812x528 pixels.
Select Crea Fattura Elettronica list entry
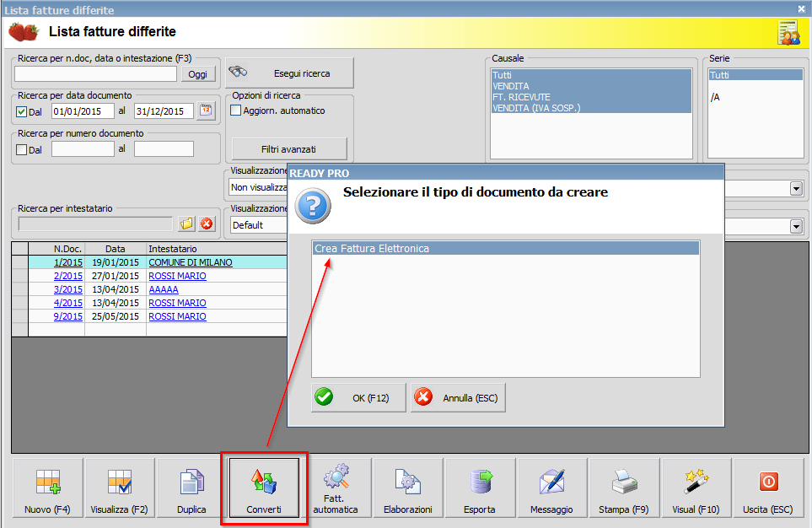[506, 248]
